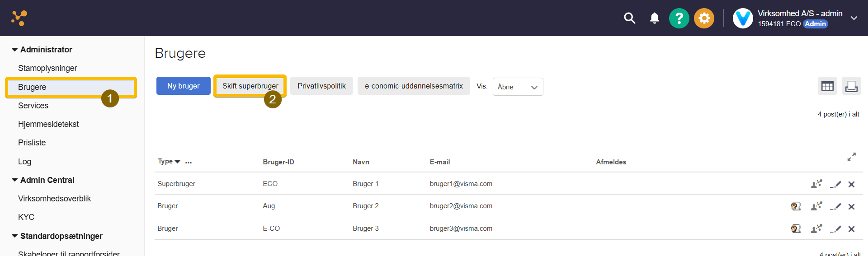Click the green help question mark icon
The width and height of the screenshot is (868, 256).
click(x=679, y=19)
